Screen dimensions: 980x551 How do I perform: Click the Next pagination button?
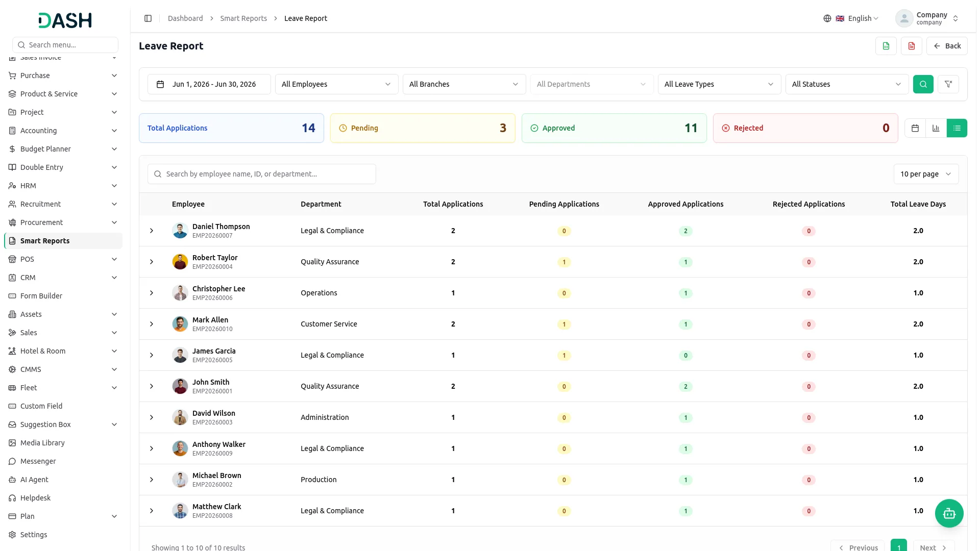[x=934, y=547]
